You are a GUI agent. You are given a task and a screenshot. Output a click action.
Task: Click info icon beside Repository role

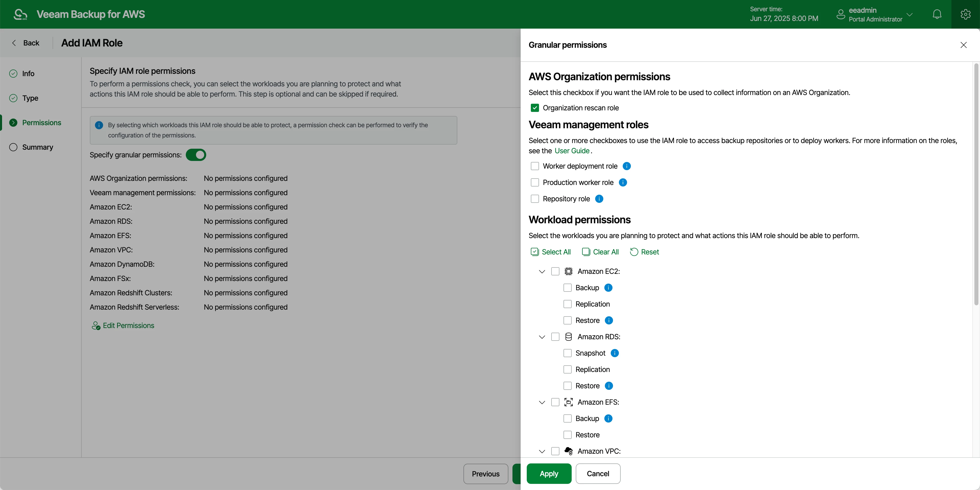[599, 199]
